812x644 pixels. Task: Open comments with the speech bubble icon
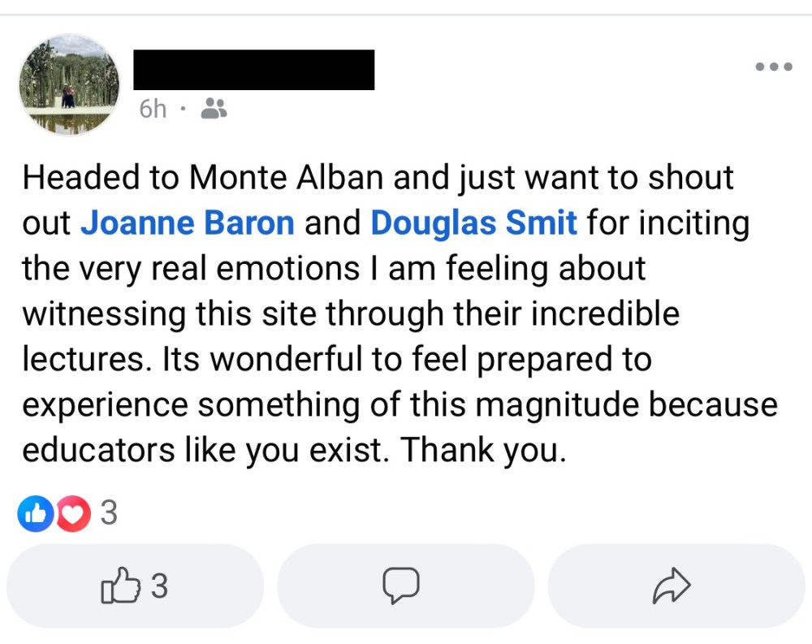coord(400,586)
